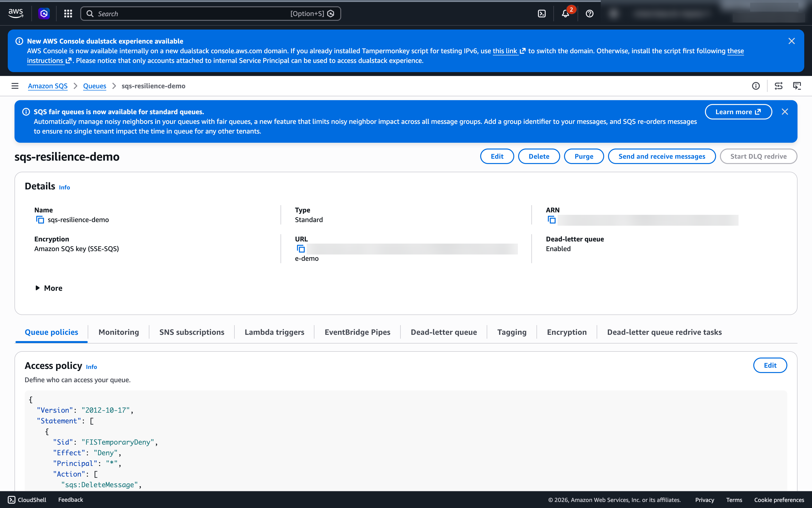Delete the queue
This screenshot has height=508, width=812.
[539, 156]
